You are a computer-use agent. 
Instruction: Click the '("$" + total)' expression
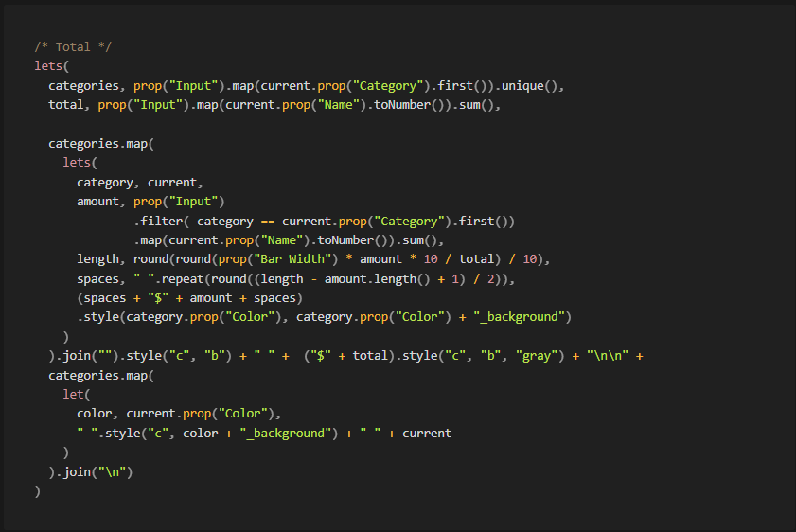coord(348,356)
